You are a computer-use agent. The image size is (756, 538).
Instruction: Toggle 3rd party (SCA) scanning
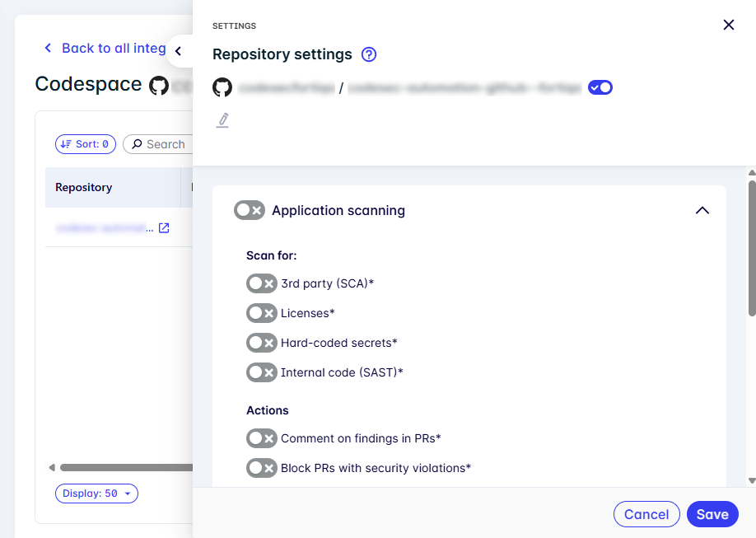261,283
